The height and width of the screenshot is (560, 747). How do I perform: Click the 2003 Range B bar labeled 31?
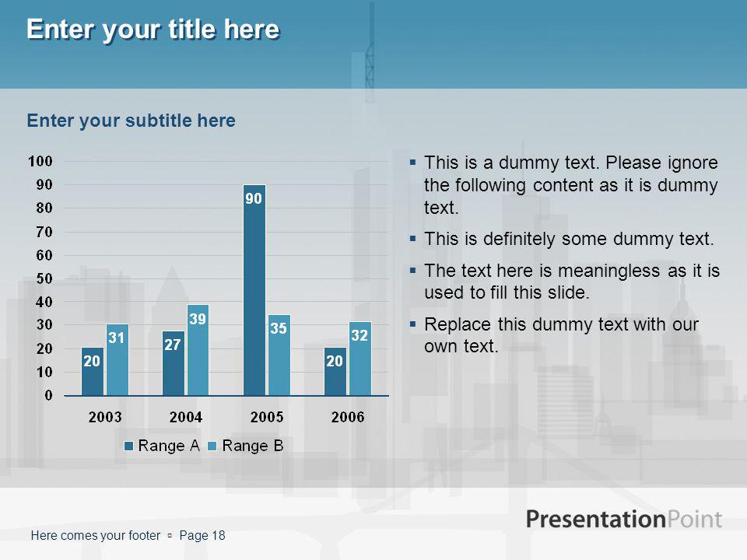click(117, 359)
